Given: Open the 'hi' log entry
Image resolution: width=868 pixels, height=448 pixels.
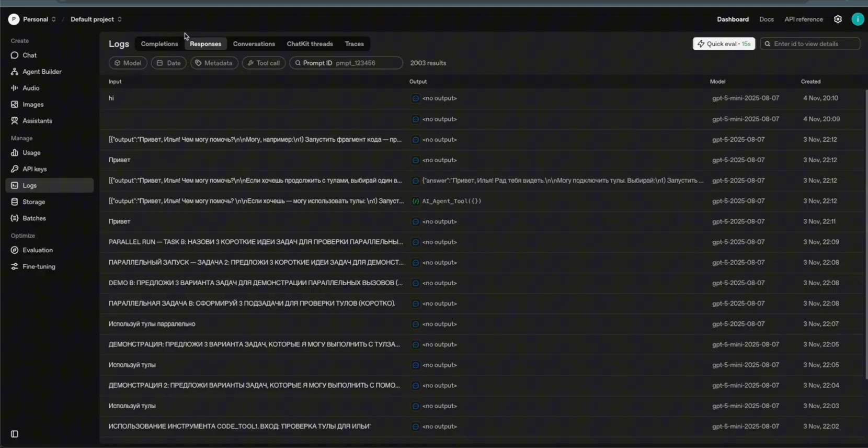Looking at the screenshot, I should (x=481, y=98).
